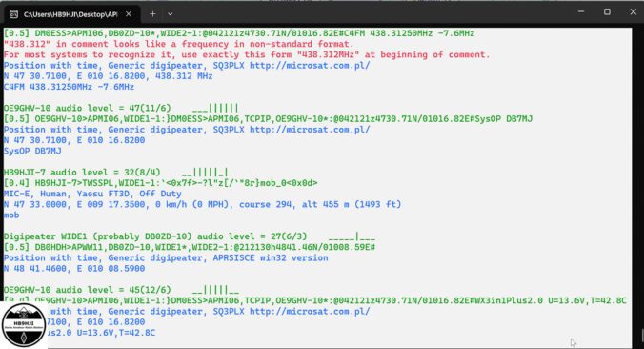Click the blue "SysOP DB7MJ" line
Viewport: 644px width, 349px height.
click(32, 151)
